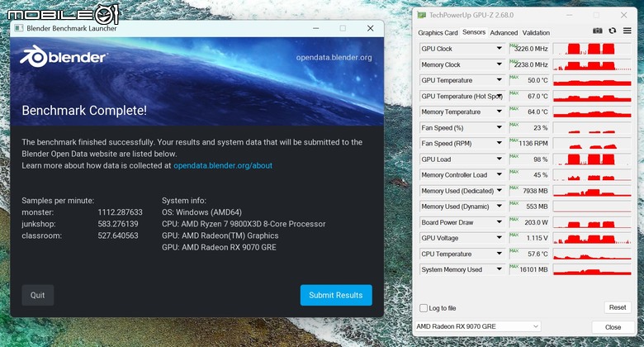Click the junkshop score 583.276139
The height and width of the screenshot is (347, 644).
pyautogui.click(x=118, y=224)
